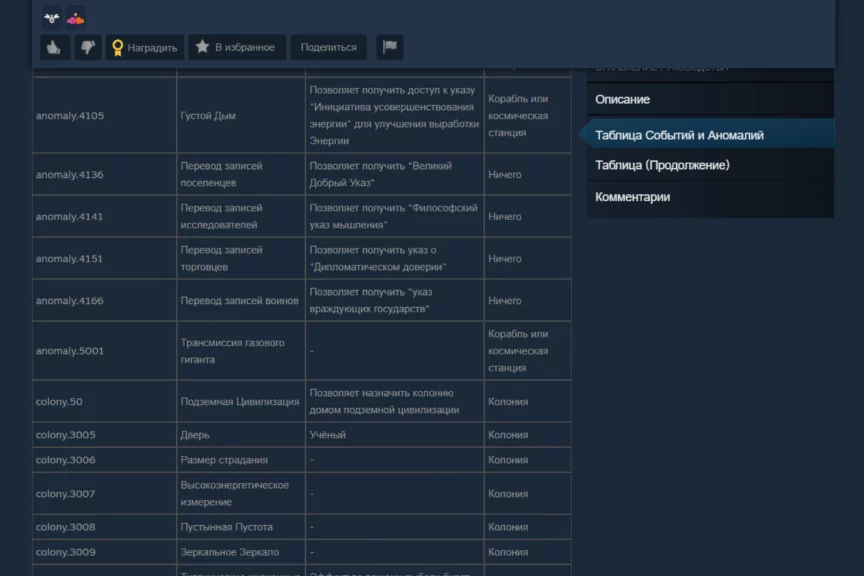
Task: Click the Подземная Цивилизация cell
Action: [x=240, y=402]
